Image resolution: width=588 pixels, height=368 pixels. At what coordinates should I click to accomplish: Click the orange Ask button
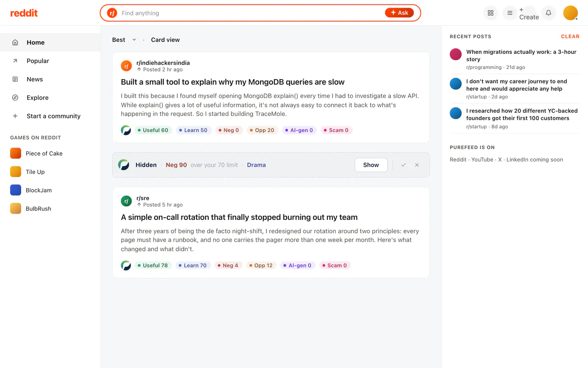pos(399,13)
